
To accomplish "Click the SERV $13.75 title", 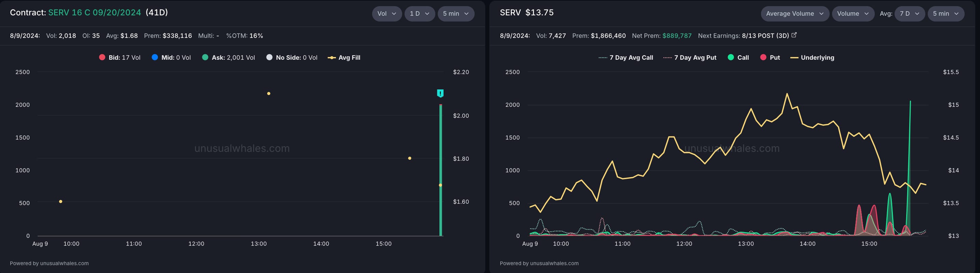I will tap(527, 13).
